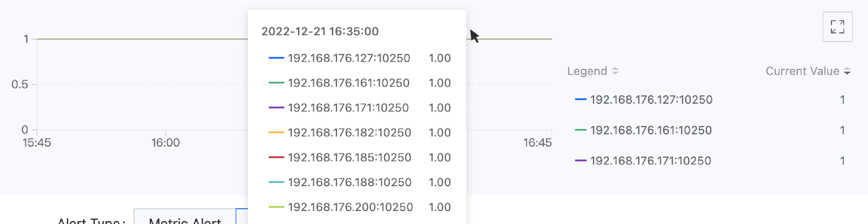Click the orange 192.168.176.182 marker in tooltip
The image size is (868, 224).
coord(276,133)
